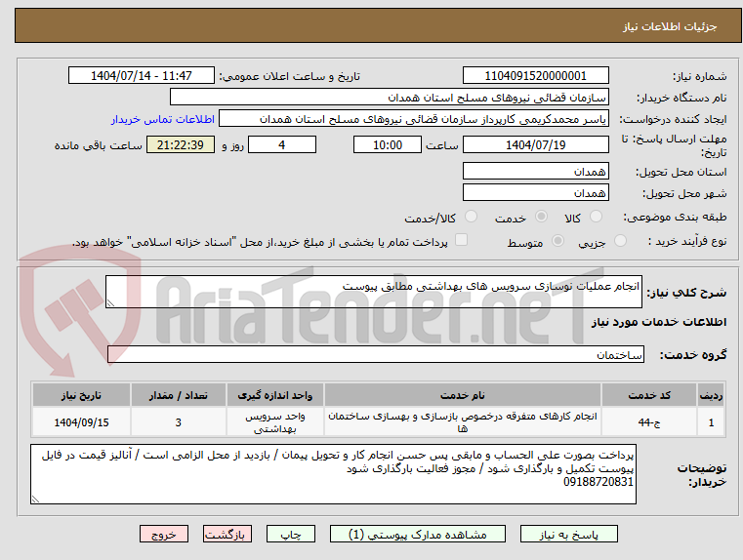Viewport: 743px width, 560px height.
Task: Click the row number cell 1
Action: click(711, 421)
